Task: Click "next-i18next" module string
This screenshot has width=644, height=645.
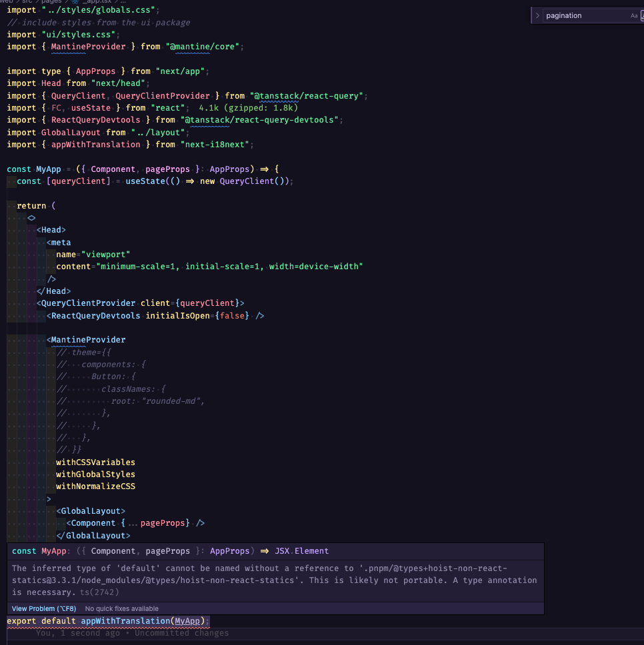Action: [215, 145]
